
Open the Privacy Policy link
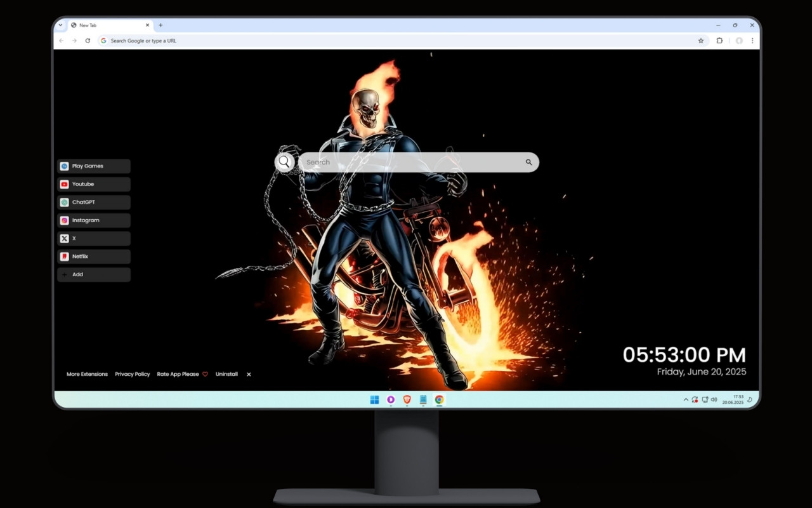pos(133,374)
